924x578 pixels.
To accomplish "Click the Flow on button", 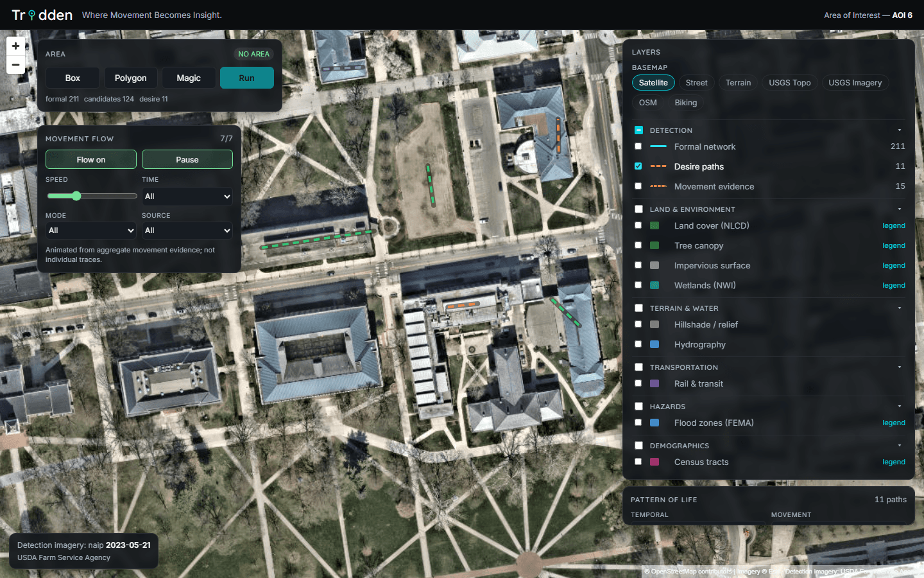I will coord(91,159).
